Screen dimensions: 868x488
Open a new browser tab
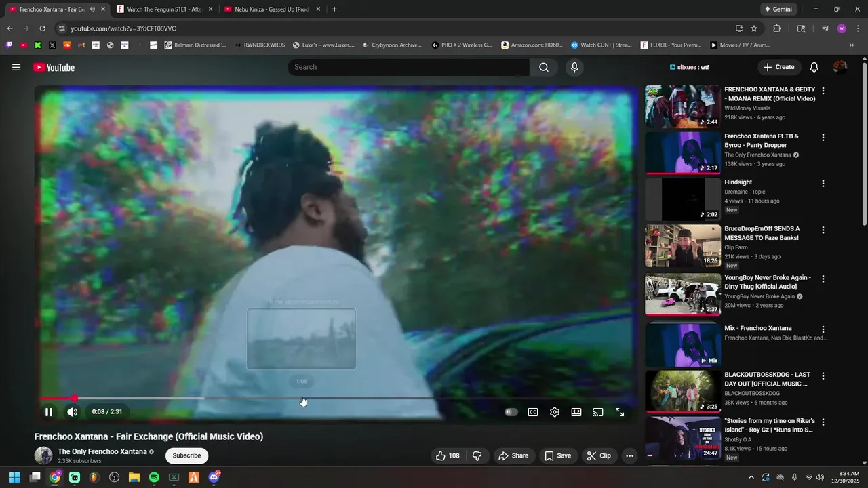tap(334, 9)
